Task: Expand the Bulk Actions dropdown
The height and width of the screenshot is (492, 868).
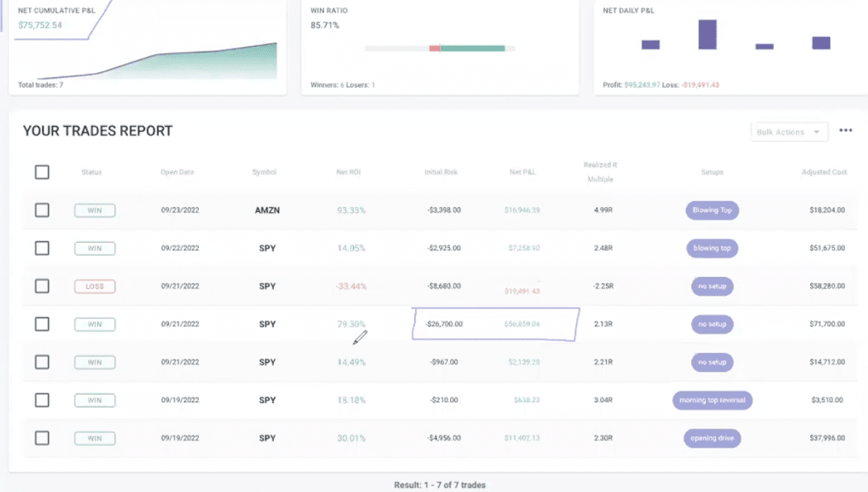Action: coord(789,132)
